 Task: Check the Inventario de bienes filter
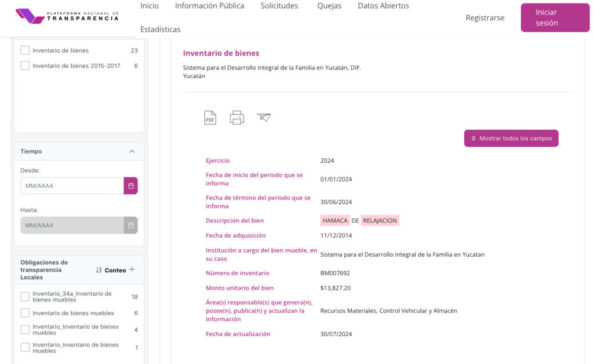(x=25, y=50)
